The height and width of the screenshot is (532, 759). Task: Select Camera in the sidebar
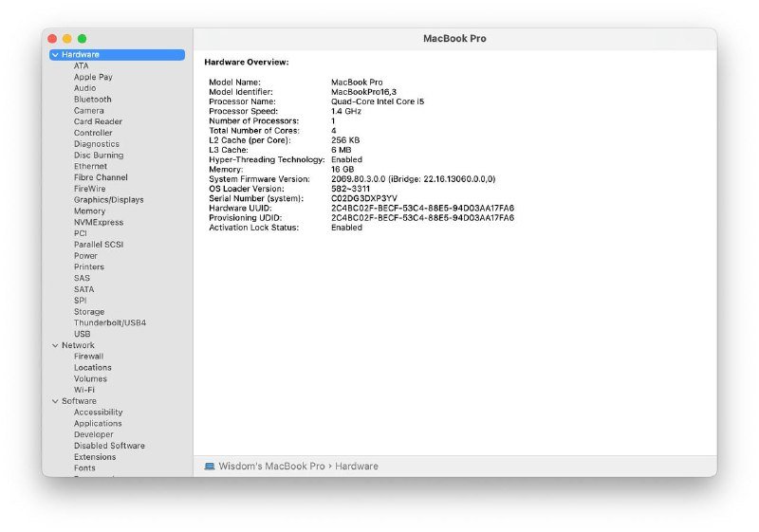point(88,110)
